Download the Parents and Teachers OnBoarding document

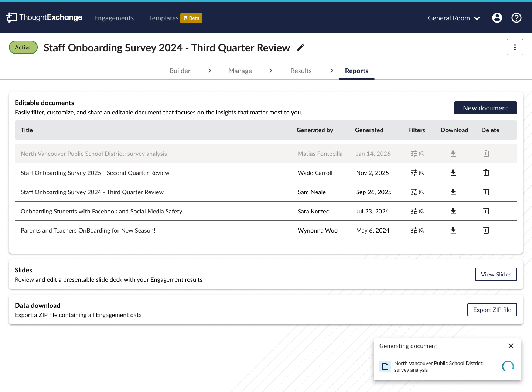click(453, 230)
